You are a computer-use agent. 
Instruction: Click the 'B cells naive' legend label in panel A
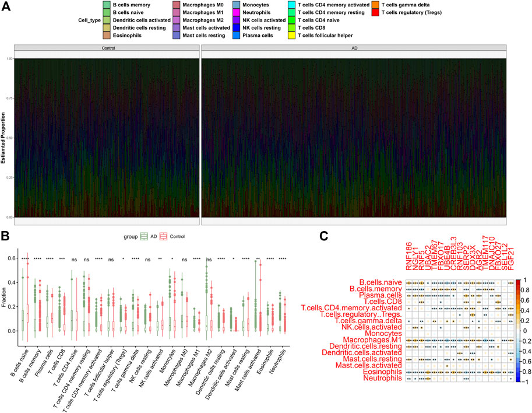[x=128, y=13]
